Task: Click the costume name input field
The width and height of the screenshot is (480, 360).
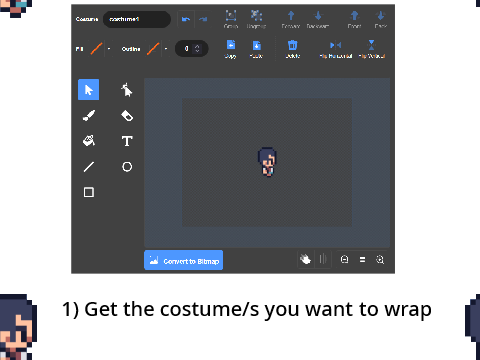Action: 137,19
